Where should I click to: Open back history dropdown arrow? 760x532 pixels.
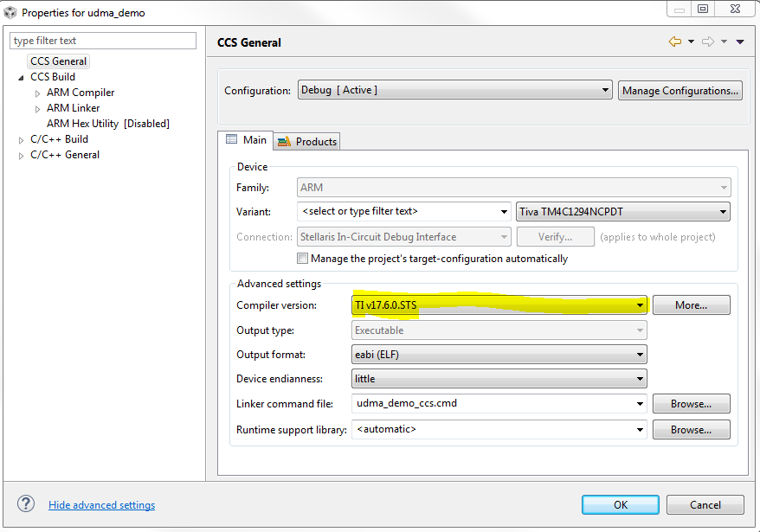point(691,42)
